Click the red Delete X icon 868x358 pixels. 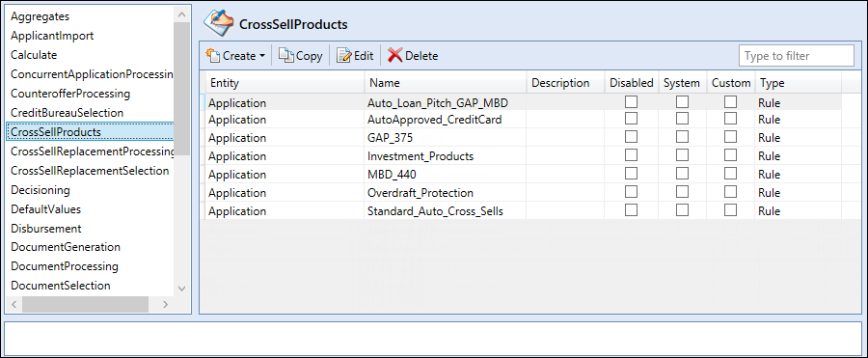395,55
